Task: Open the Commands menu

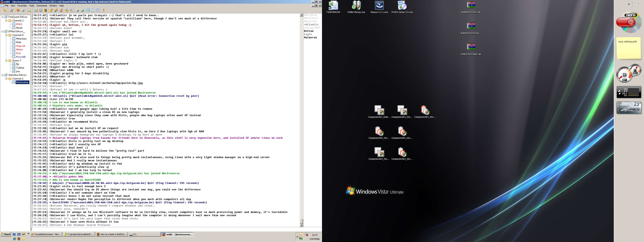Action: (x=41, y=5)
